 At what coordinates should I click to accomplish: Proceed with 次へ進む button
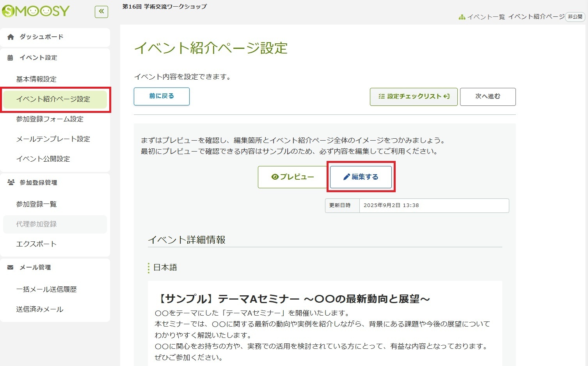pos(488,96)
